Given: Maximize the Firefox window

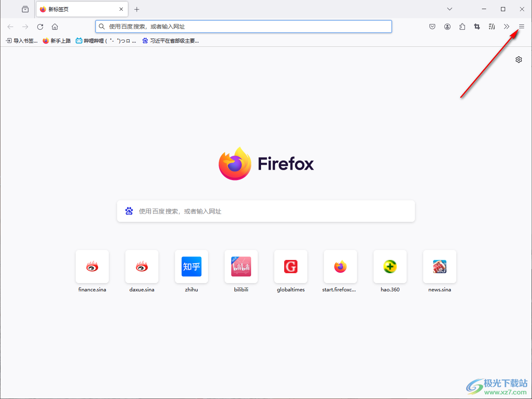Looking at the screenshot, I should click(503, 9).
